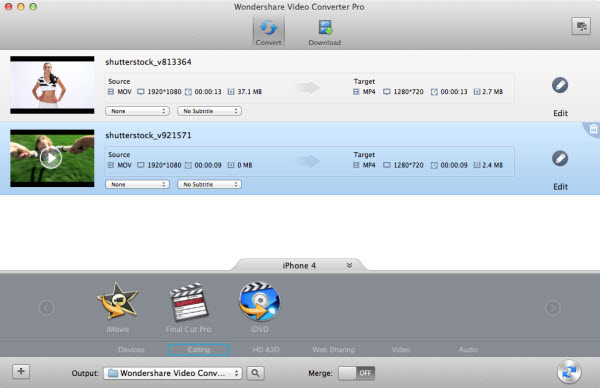Click Edit label for shutterstock_v813364
Screen dimensions: 600x388
tap(560, 113)
